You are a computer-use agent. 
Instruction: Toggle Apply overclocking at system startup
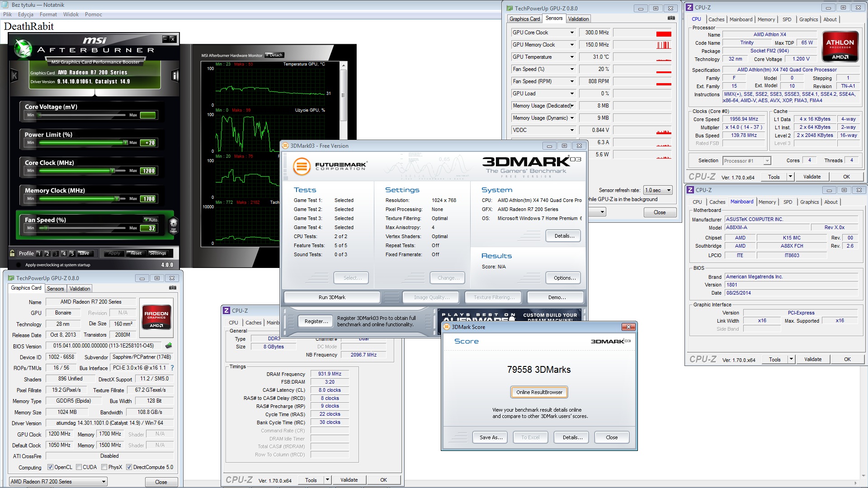pyautogui.click(x=19, y=265)
